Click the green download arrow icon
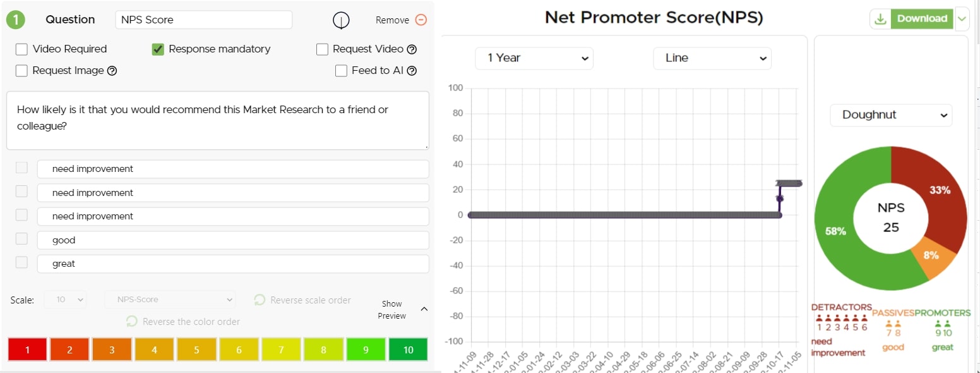The width and height of the screenshot is (980, 373). coord(880,19)
